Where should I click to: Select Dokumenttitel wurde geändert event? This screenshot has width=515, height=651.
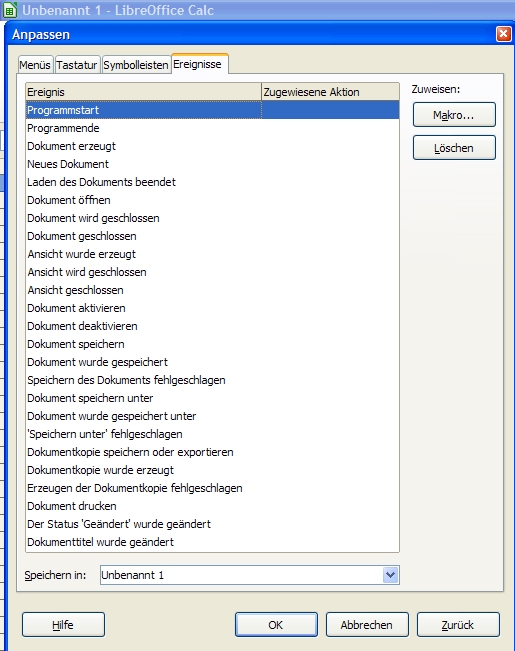tap(212, 542)
